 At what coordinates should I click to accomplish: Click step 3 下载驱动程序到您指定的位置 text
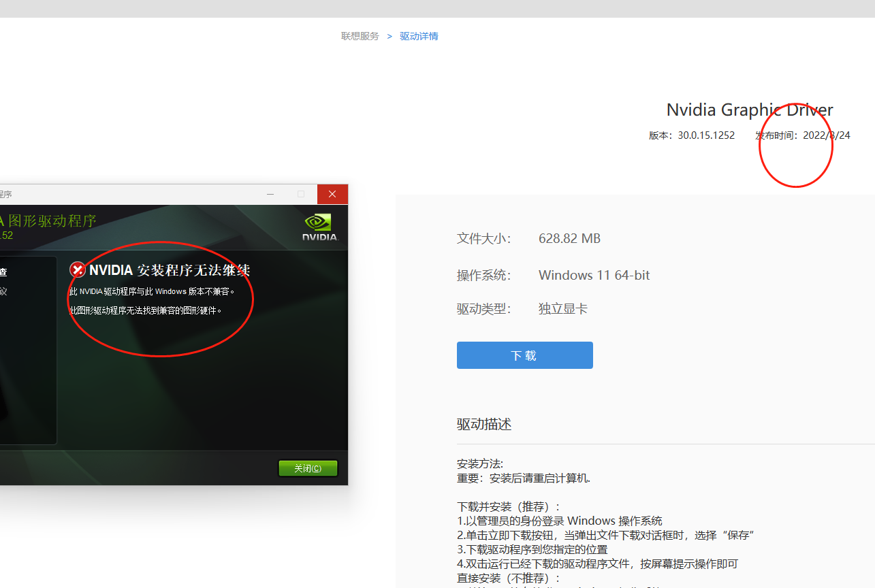click(x=532, y=549)
